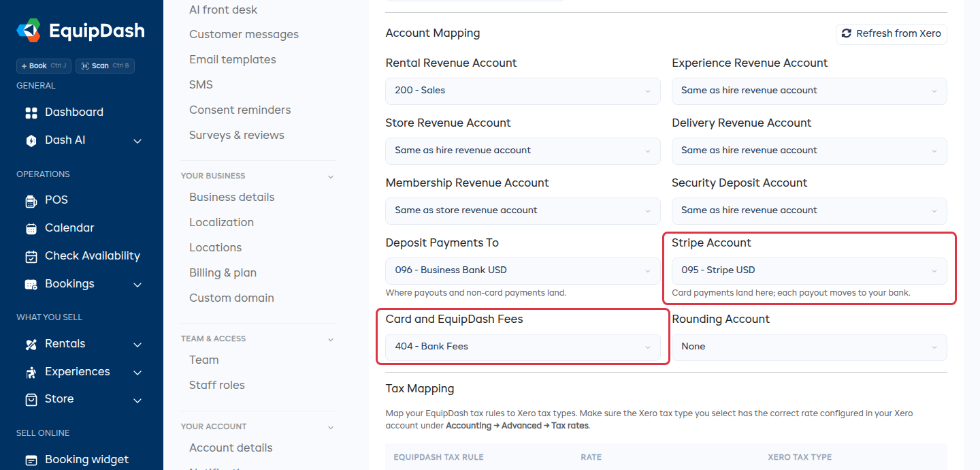The width and height of the screenshot is (980, 470).
Task: Refresh accounts from Xero
Action: click(891, 33)
